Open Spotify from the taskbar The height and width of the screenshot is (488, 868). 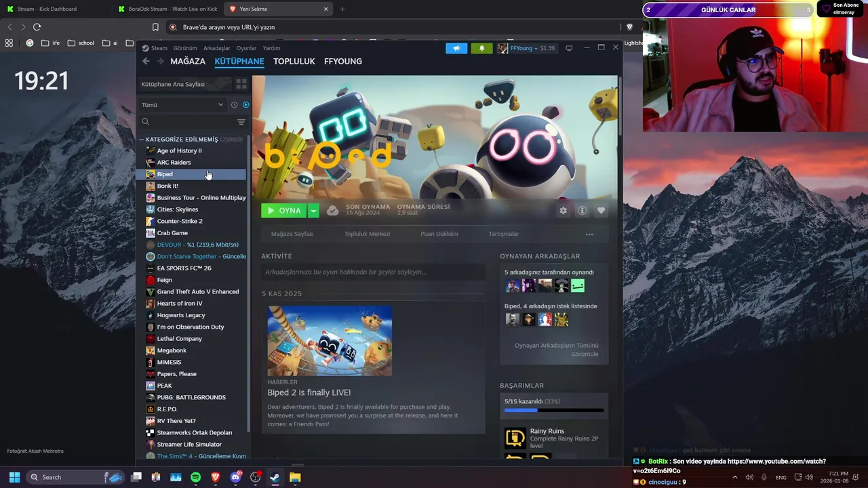pyautogui.click(x=195, y=477)
